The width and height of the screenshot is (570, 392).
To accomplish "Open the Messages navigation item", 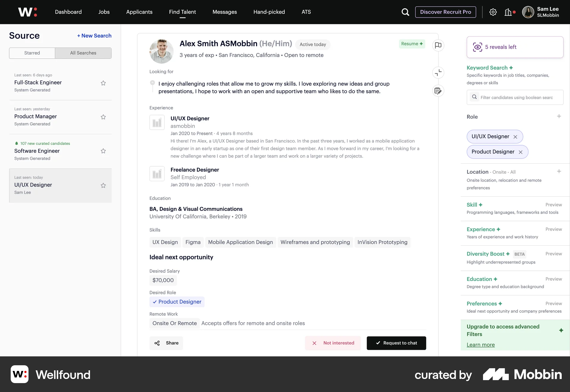I will (x=224, y=12).
